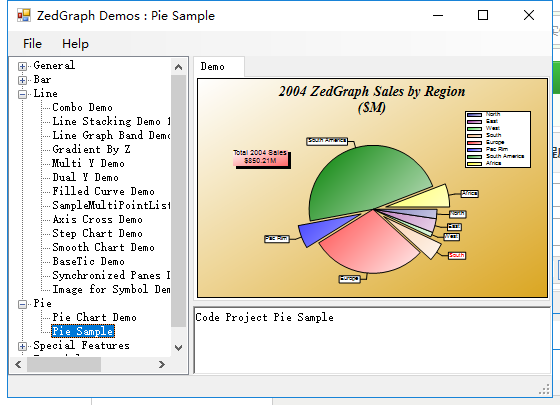The height and width of the screenshot is (405, 560).
Task: Click the Europe slice label
Action: [x=349, y=279]
